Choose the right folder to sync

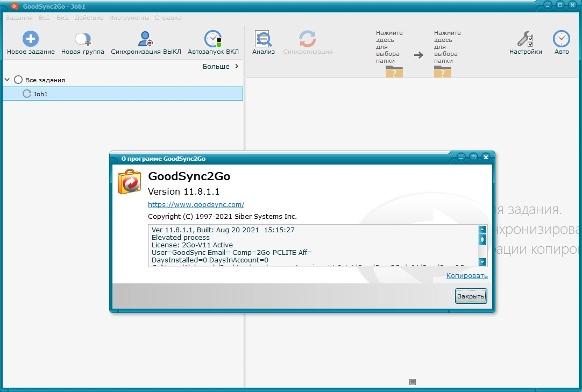(x=448, y=54)
